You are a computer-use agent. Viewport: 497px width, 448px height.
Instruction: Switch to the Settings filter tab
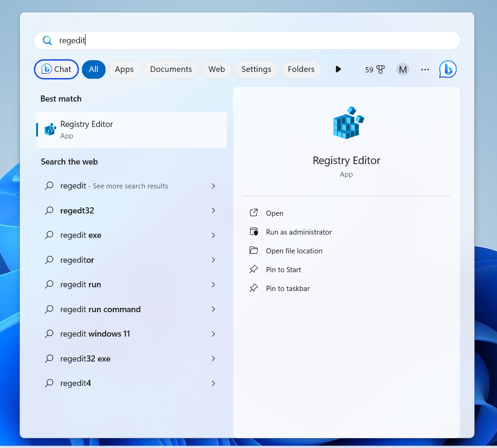[256, 69]
